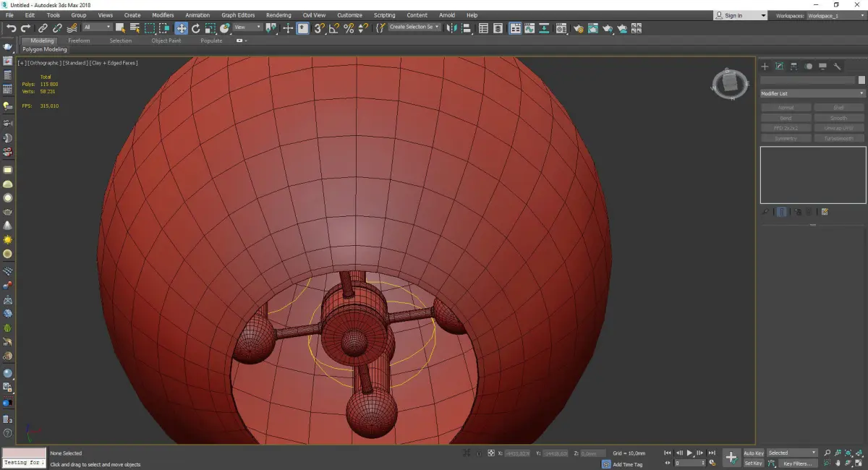This screenshot has height=470, width=868.
Task: Open the Scene Explorer toggle icon
Action: 483,28
